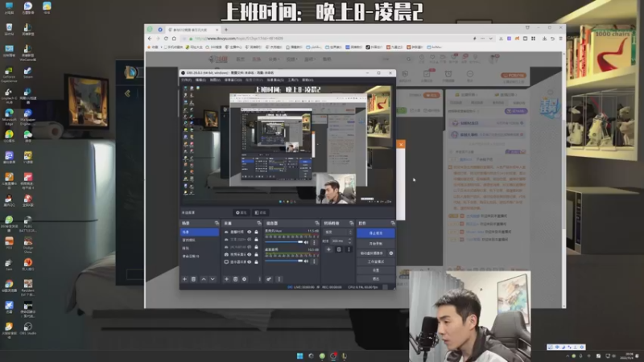Viewport: 644px width, 362px height.
Task: Toggle visibility eye of the display capture source
Action: (x=250, y=262)
